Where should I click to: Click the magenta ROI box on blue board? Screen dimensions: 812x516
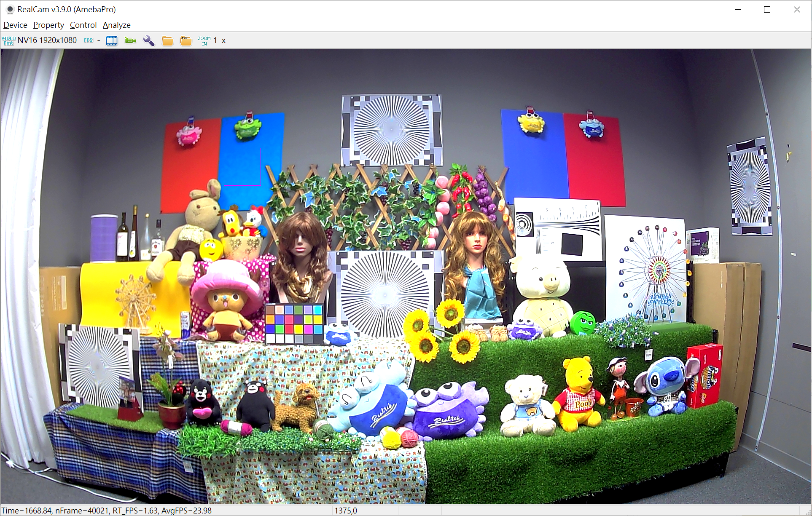point(242,167)
